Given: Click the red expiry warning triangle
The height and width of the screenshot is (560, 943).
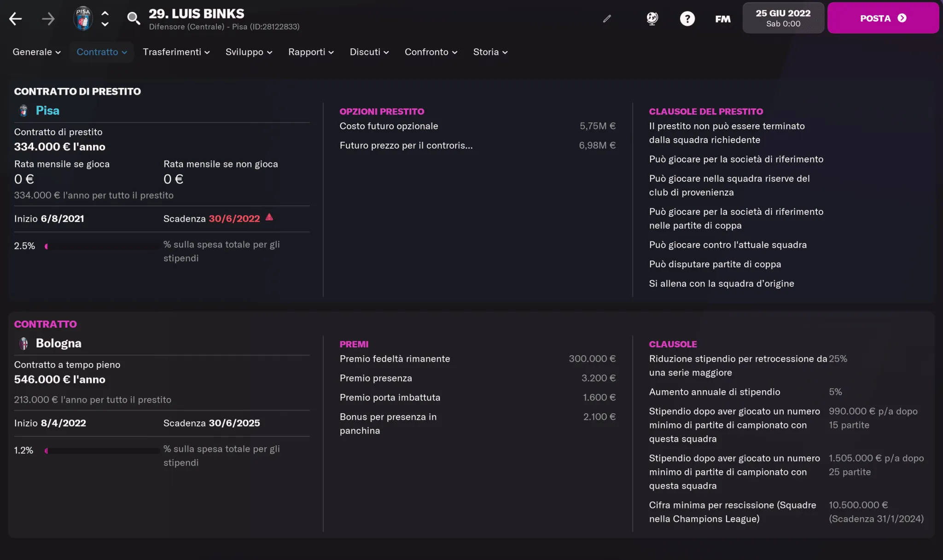Looking at the screenshot, I should click(x=269, y=217).
